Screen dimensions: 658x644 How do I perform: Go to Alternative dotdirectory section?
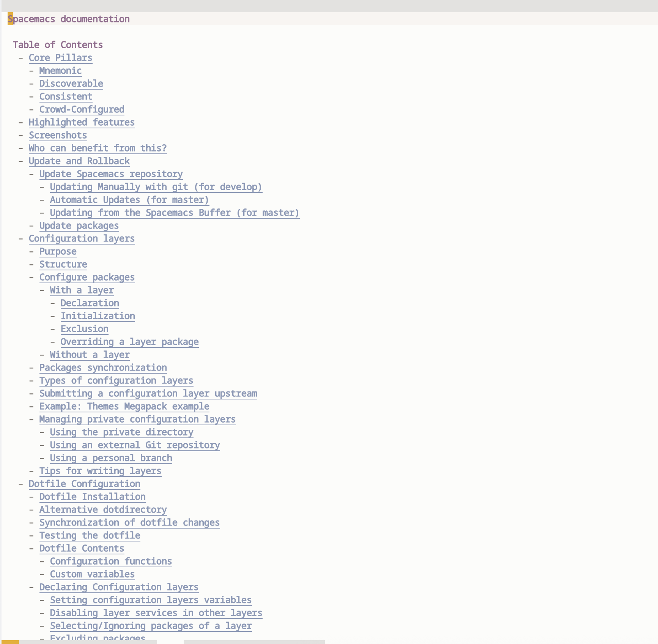click(103, 510)
